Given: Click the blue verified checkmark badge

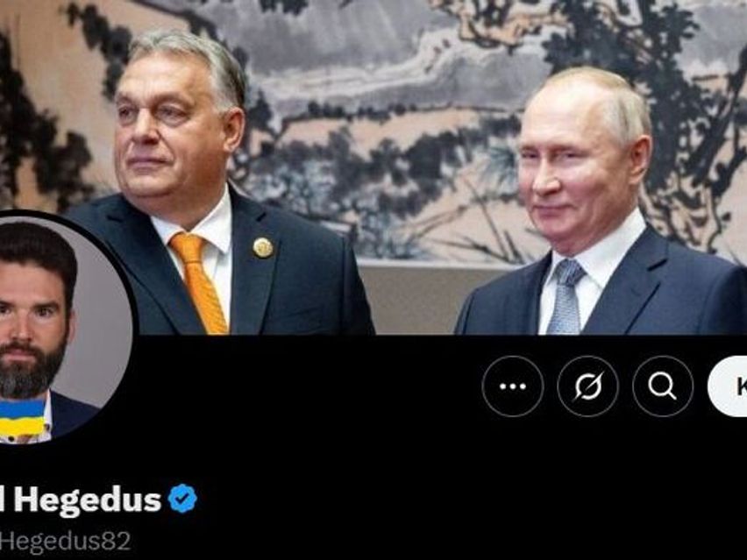Looking at the screenshot, I should click(182, 498).
